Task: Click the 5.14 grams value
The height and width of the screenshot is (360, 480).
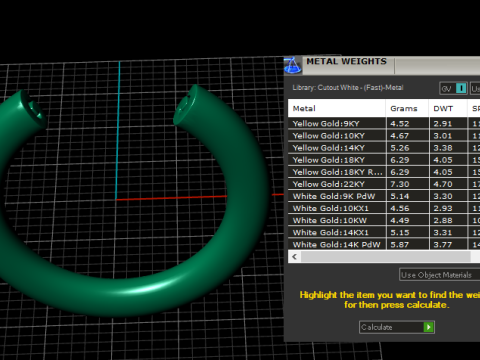Action: pos(400,196)
